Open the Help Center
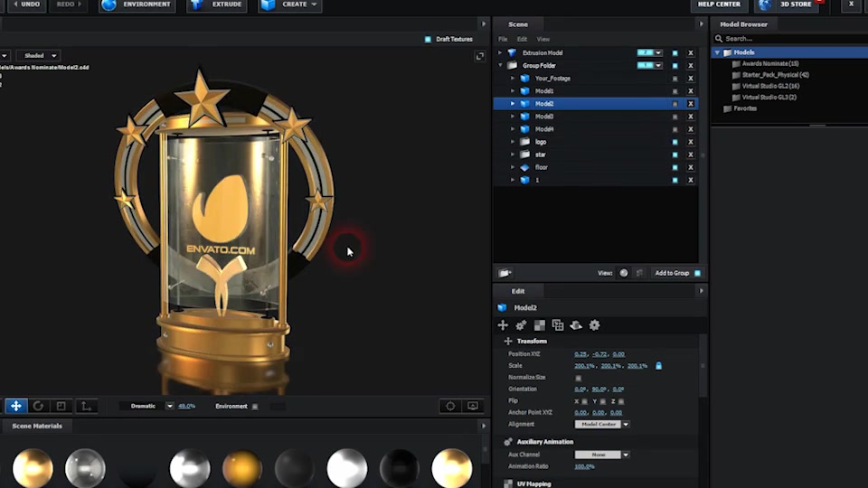 [719, 5]
